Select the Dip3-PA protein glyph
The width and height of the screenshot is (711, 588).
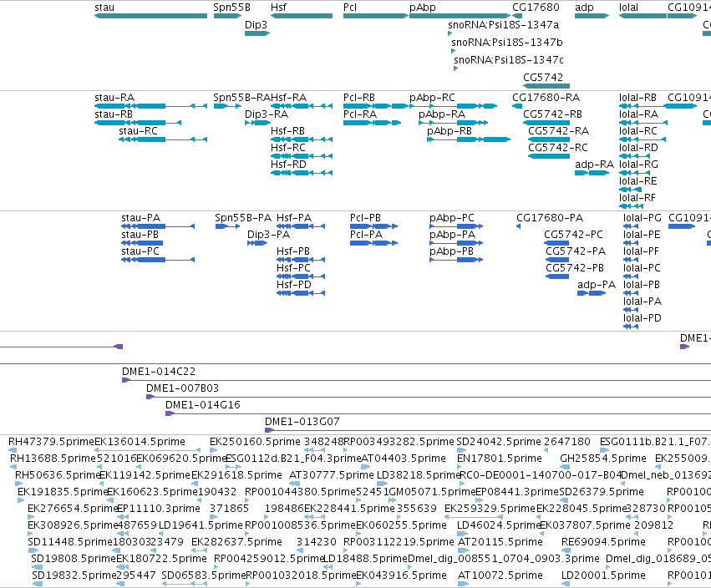(257, 243)
